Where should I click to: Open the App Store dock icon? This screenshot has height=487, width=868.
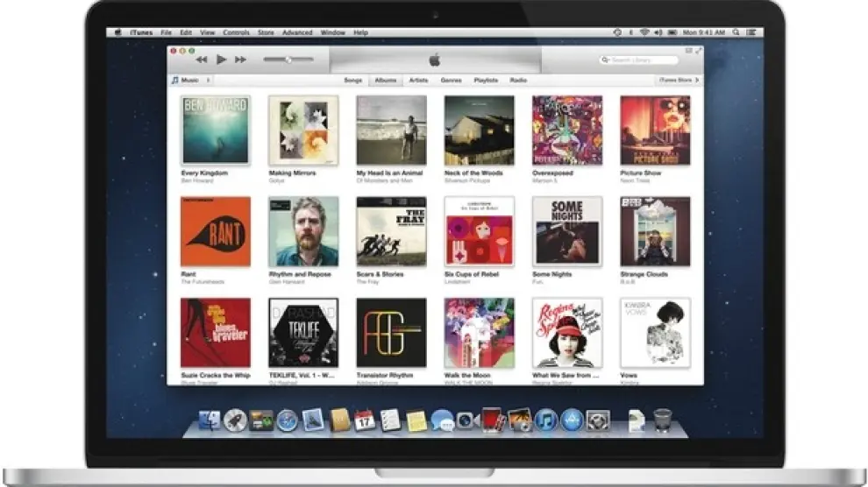[572, 420]
